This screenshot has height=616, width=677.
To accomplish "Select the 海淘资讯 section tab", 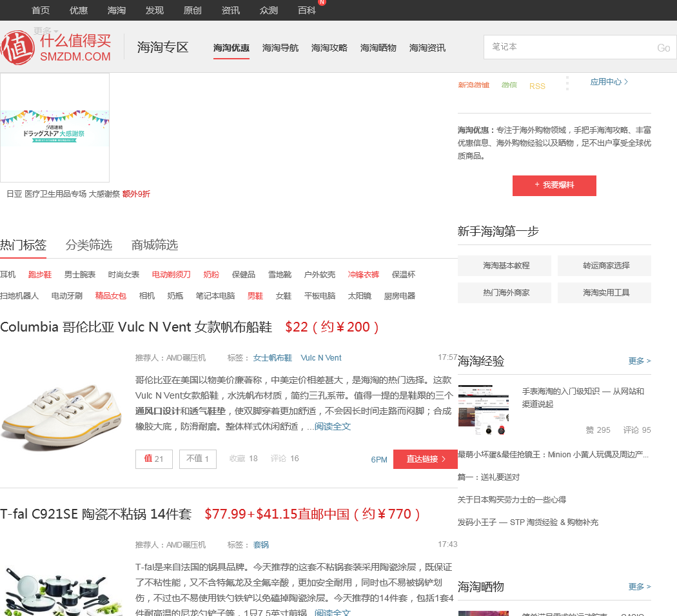I will click(x=427, y=48).
